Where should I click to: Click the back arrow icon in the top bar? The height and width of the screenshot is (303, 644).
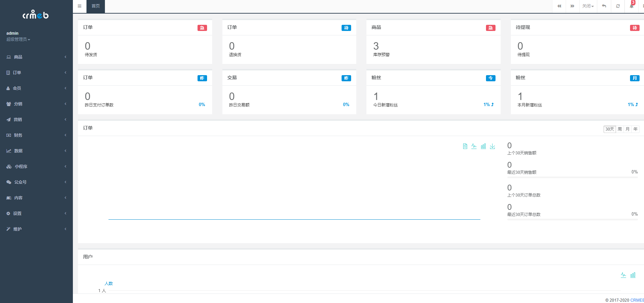coord(604,6)
